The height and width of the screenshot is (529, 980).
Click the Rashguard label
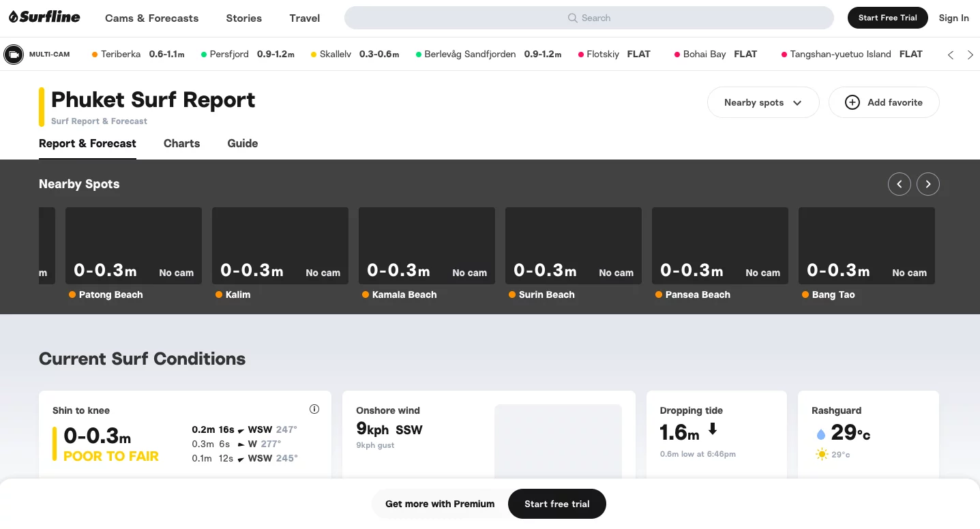(x=836, y=410)
